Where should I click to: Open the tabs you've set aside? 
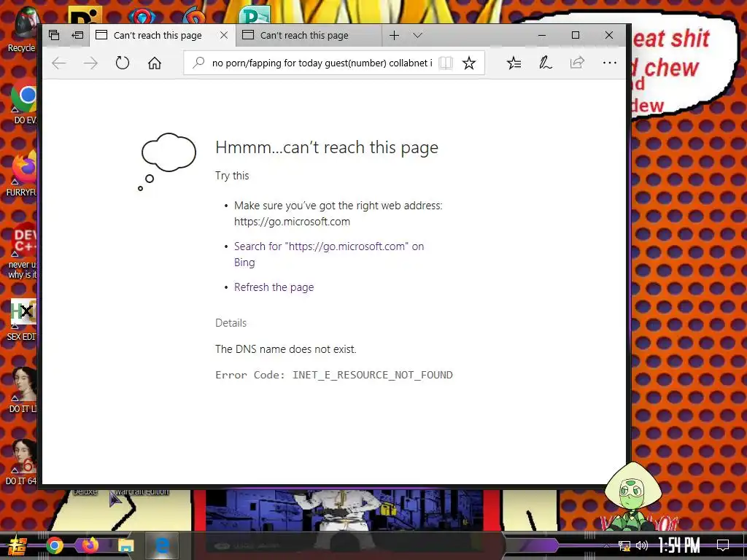click(x=54, y=35)
